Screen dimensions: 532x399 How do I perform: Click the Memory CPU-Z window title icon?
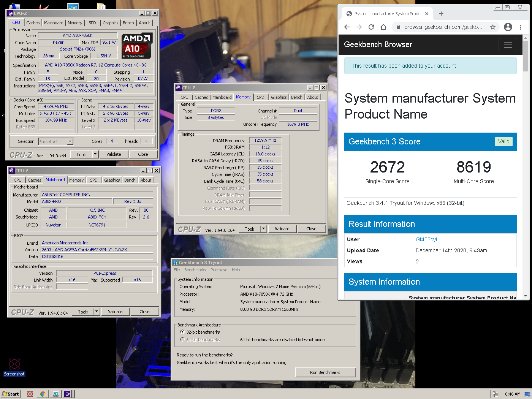[x=179, y=88]
